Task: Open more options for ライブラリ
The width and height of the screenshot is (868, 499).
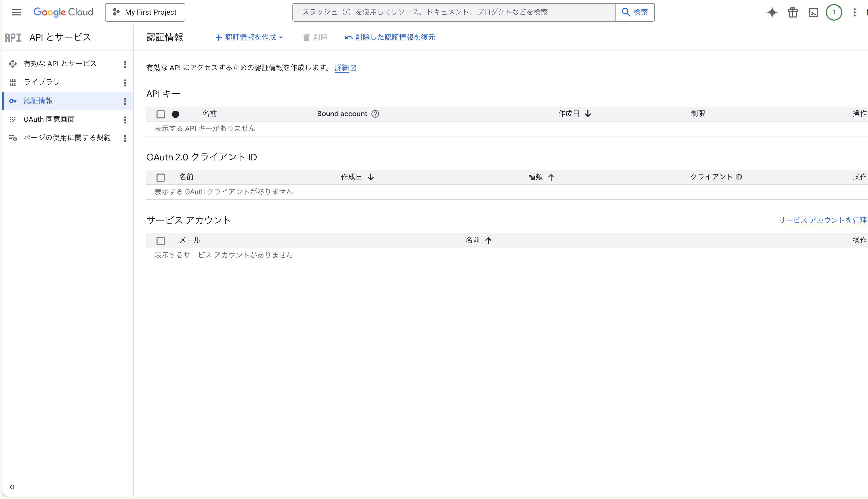Action: [x=125, y=83]
